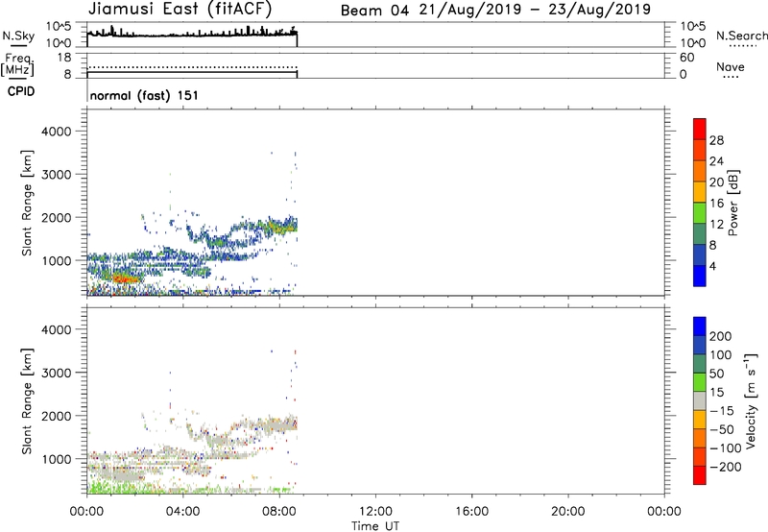This screenshot has height=532, width=768.
Task: Click the "20:00" time axis tick label
Action: click(x=567, y=512)
